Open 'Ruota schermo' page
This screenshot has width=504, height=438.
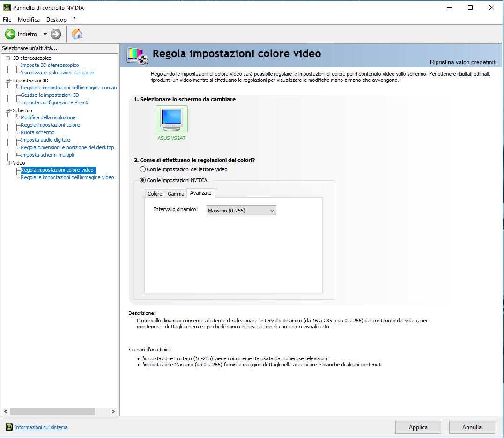37,132
